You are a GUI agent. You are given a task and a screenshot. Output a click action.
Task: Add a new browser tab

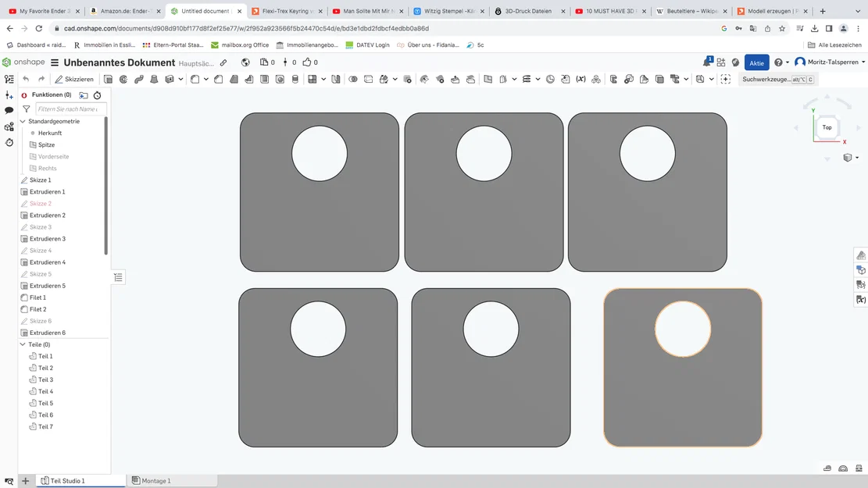point(823,11)
